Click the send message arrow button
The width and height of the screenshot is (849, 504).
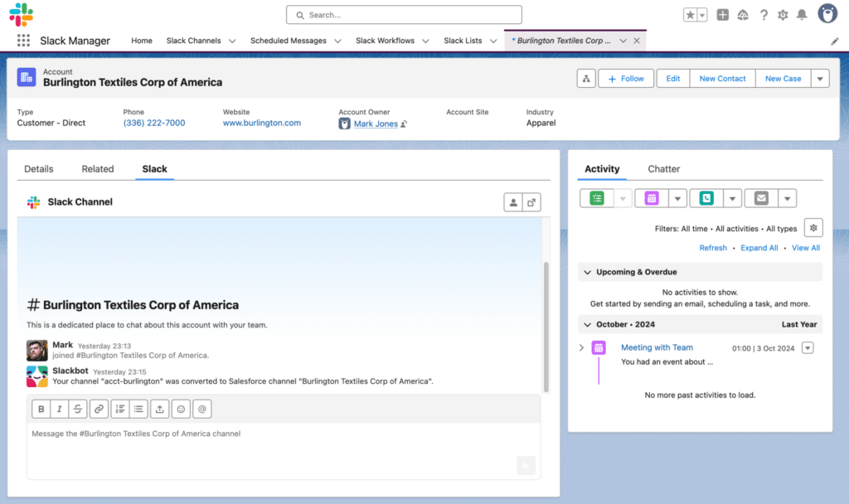pos(526,466)
